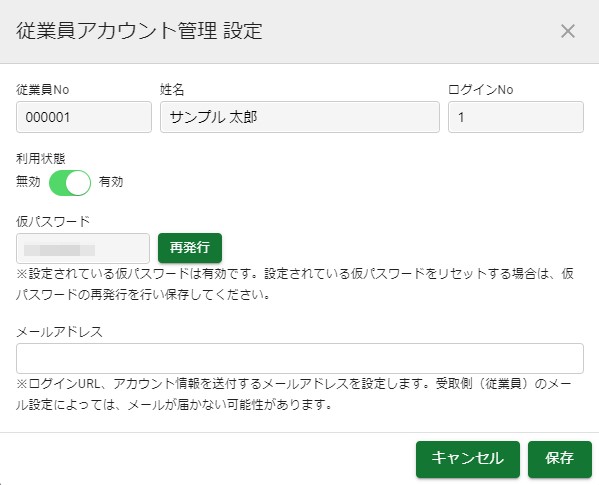Click the dialog title 従業員アカウント管理 設定
The width and height of the screenshot is (599, 485).
[139, 31]
